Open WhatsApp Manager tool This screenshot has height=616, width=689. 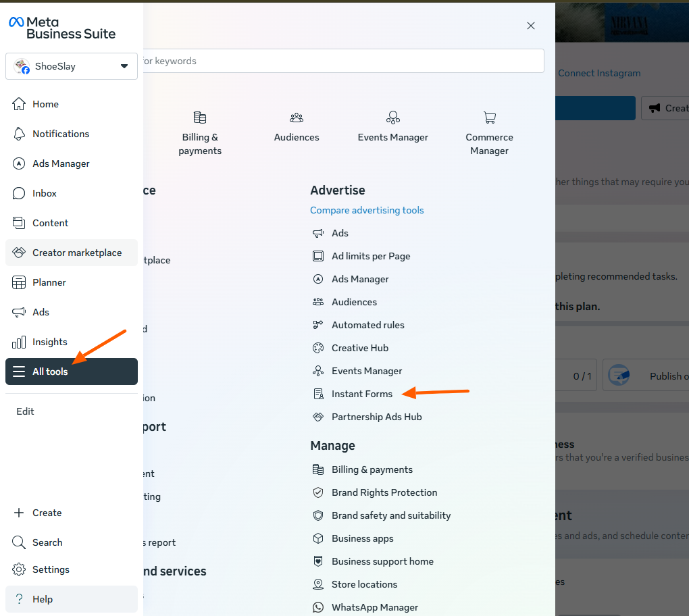pos(365,608)
